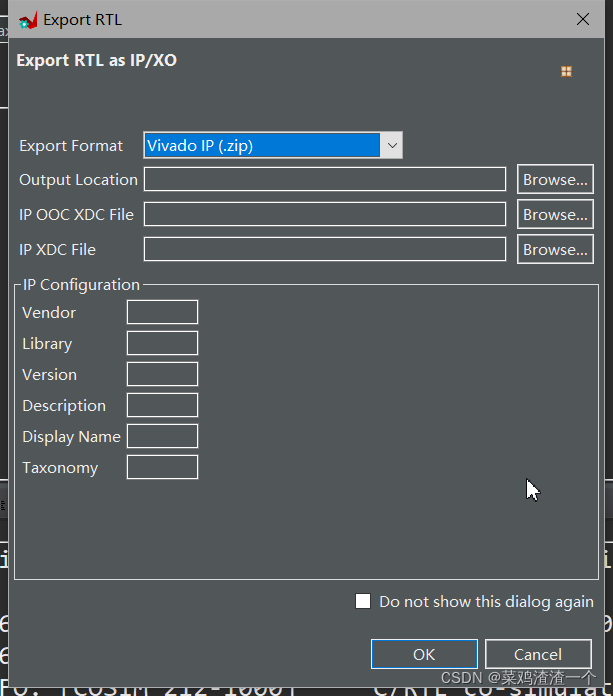Open the Export Format dropdown arrow
Screen dimensions: 613x696
392,145
